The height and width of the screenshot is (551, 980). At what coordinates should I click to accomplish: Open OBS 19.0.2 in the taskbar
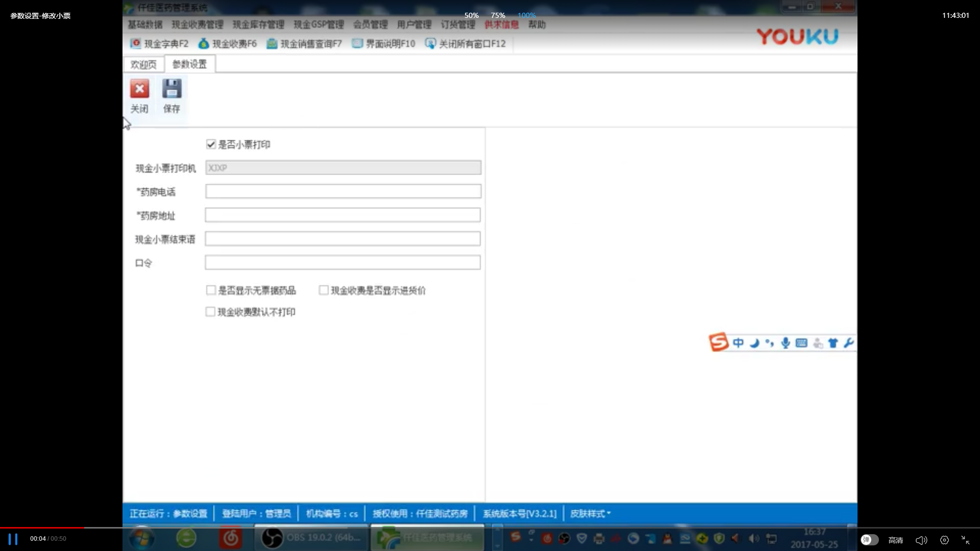311,538
